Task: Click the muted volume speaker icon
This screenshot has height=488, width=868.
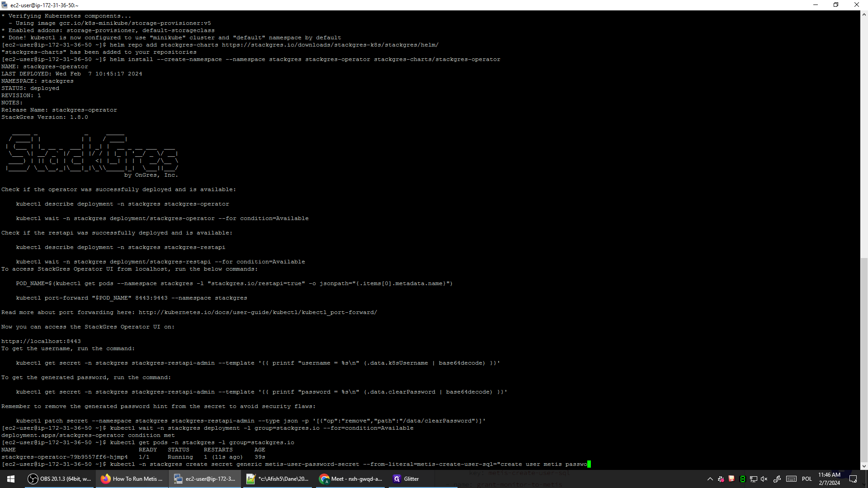Action: point(764,479)
